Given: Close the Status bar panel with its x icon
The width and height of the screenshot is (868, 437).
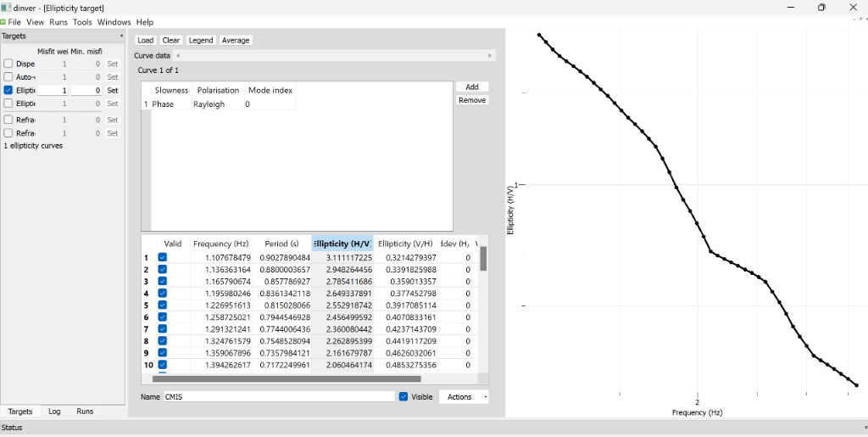Looking at the screenshot, I should [x=865, y=428].
